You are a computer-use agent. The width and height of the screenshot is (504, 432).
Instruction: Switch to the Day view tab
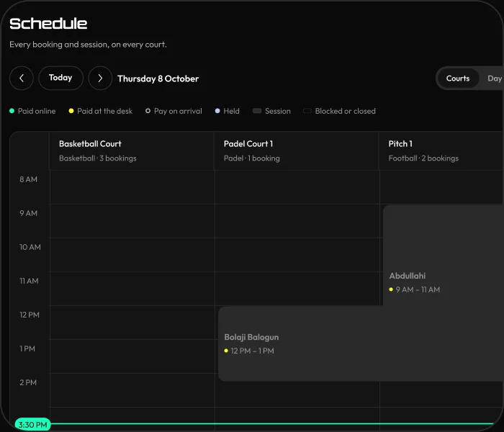[x=495, y=78]
